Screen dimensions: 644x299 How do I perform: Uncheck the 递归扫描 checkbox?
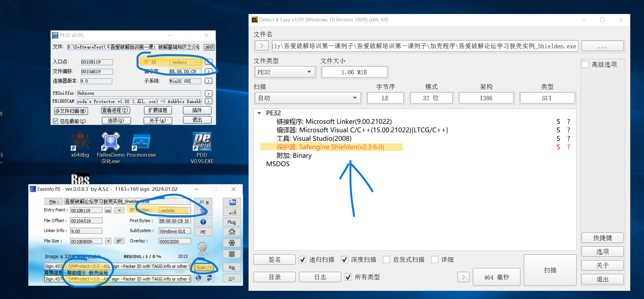point(303,260)
